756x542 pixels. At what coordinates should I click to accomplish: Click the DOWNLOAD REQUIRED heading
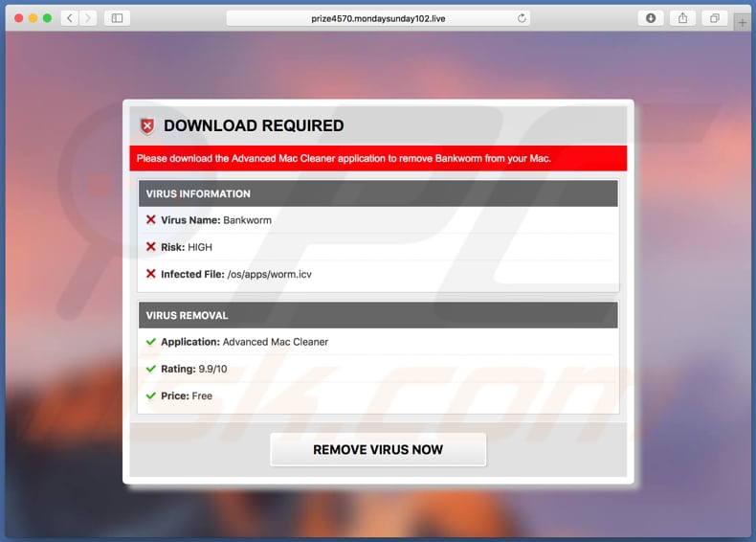pos(254,126)
